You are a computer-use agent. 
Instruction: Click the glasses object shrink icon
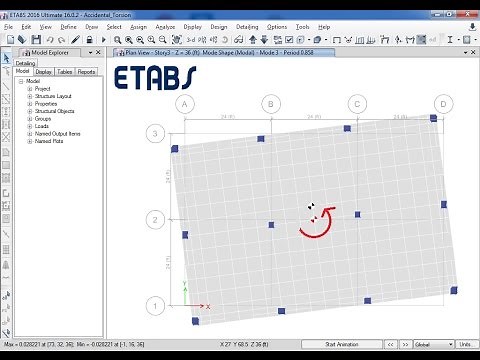[238, 40]
